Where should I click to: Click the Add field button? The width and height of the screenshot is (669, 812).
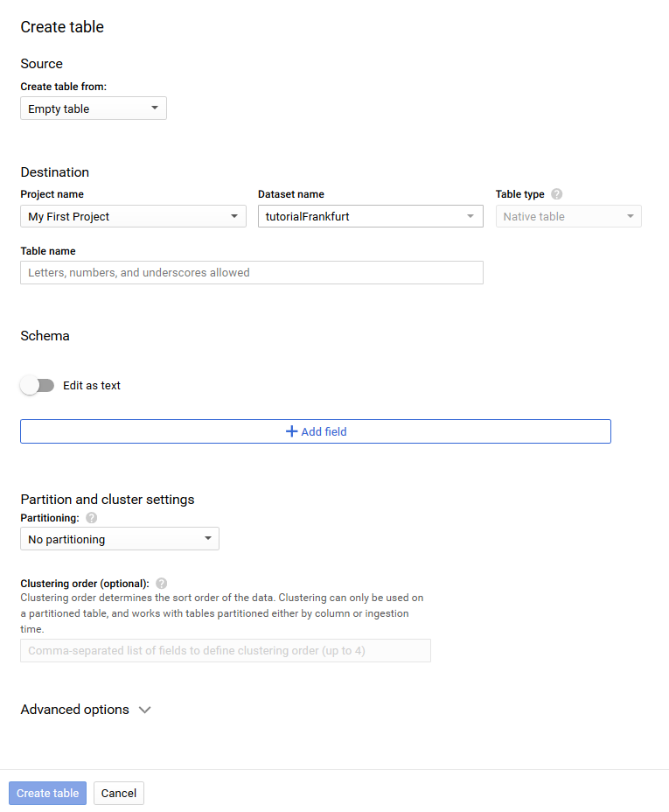point(316,431)
